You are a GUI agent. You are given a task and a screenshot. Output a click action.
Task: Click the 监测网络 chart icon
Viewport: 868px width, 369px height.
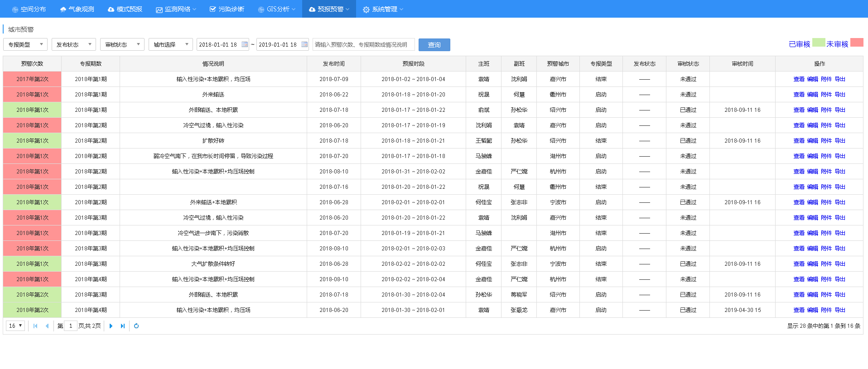tap(159, 10)
